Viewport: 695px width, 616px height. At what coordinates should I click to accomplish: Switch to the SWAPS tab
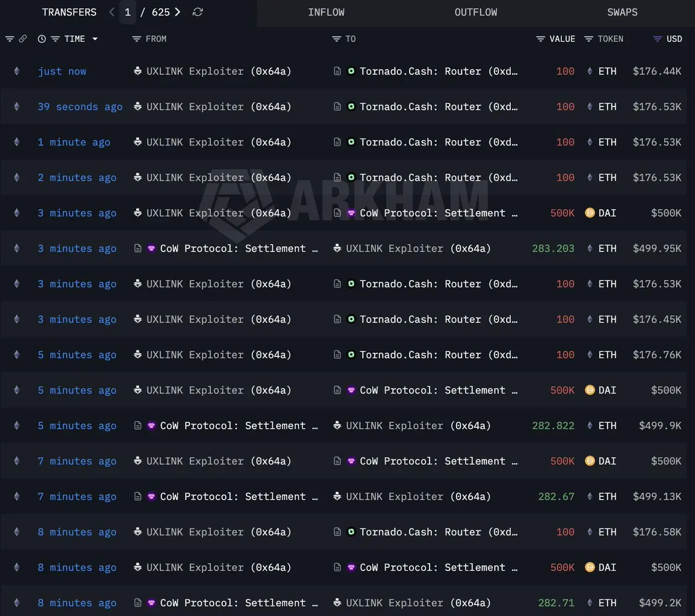coord(622,12)
